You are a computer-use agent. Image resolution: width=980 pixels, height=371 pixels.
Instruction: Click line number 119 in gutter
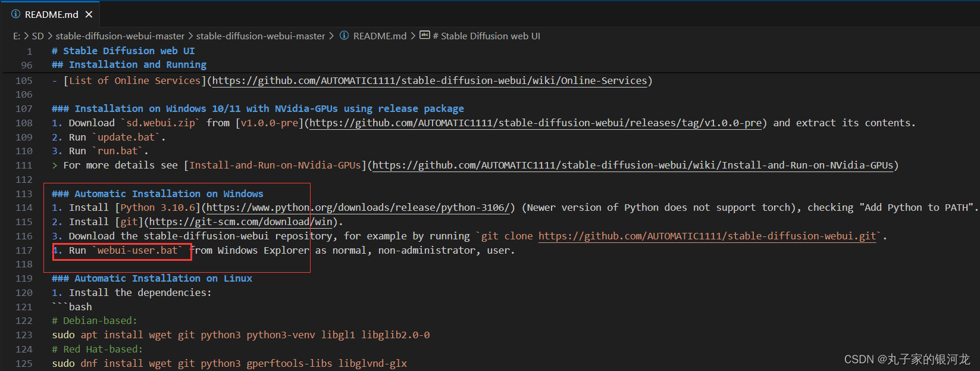point(24,278)
